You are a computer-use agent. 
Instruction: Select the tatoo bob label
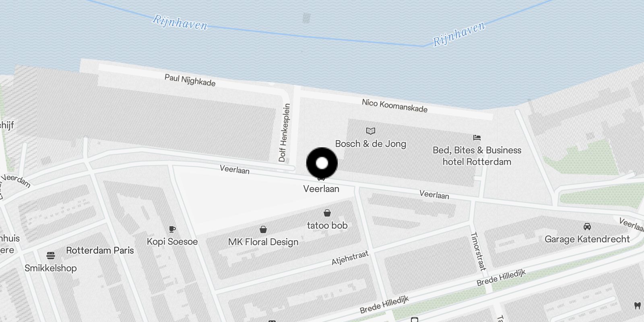(x=327, y=225)
